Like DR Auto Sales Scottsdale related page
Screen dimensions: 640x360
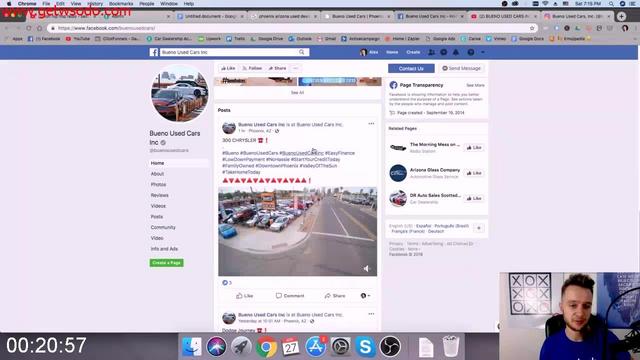474,198
